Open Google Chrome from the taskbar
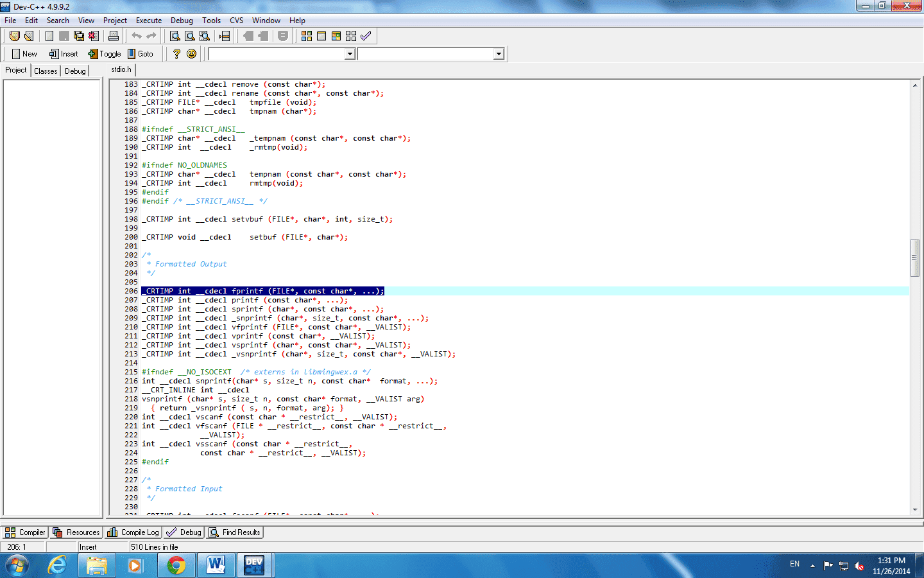 176,565
